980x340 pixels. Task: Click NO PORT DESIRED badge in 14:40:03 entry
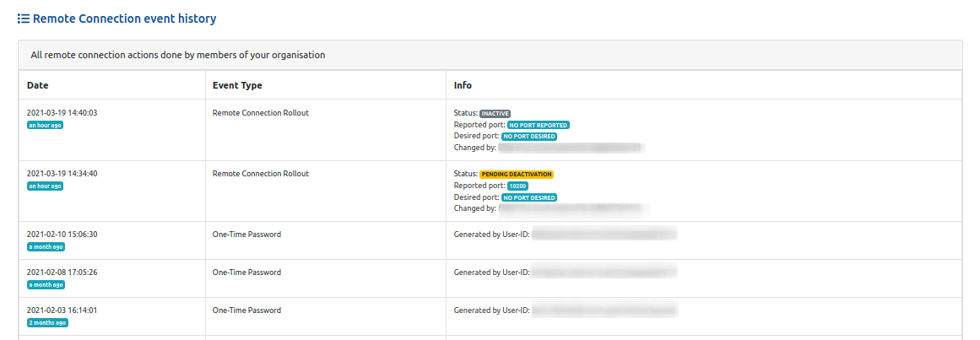click(529, 136)
